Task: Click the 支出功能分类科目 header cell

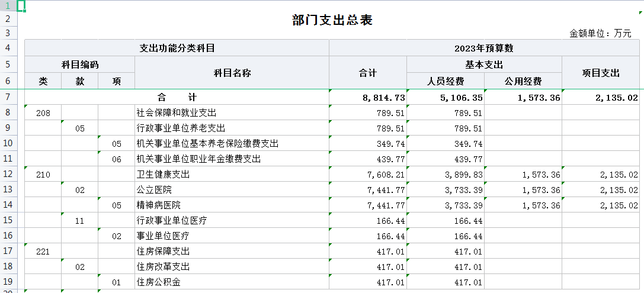Action: point(177,48)
